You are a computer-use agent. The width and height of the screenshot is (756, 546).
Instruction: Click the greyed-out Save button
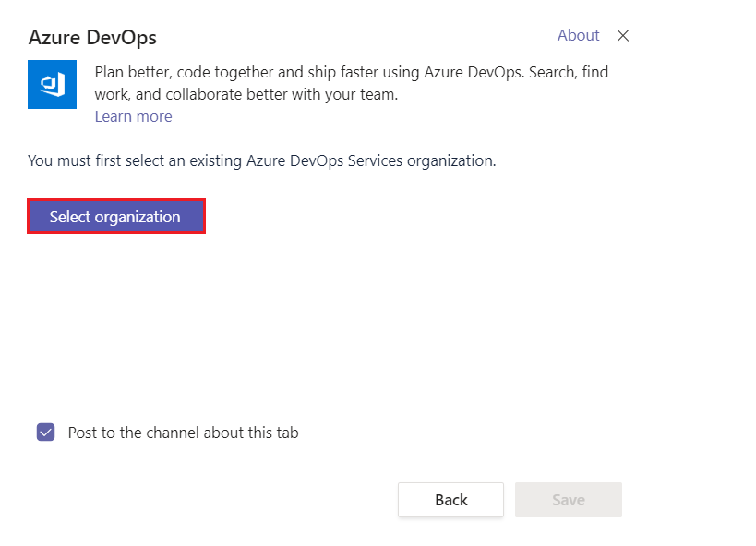[x=569, y=500]
